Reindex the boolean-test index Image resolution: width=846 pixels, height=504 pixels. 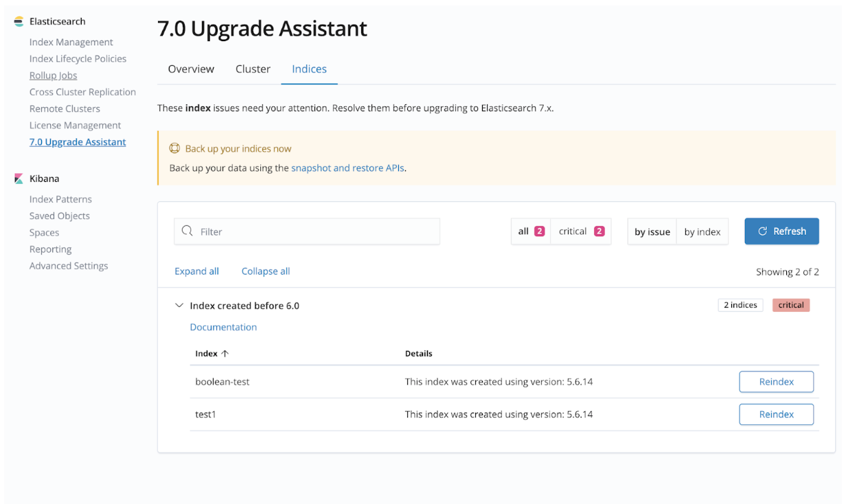point(777,382)
